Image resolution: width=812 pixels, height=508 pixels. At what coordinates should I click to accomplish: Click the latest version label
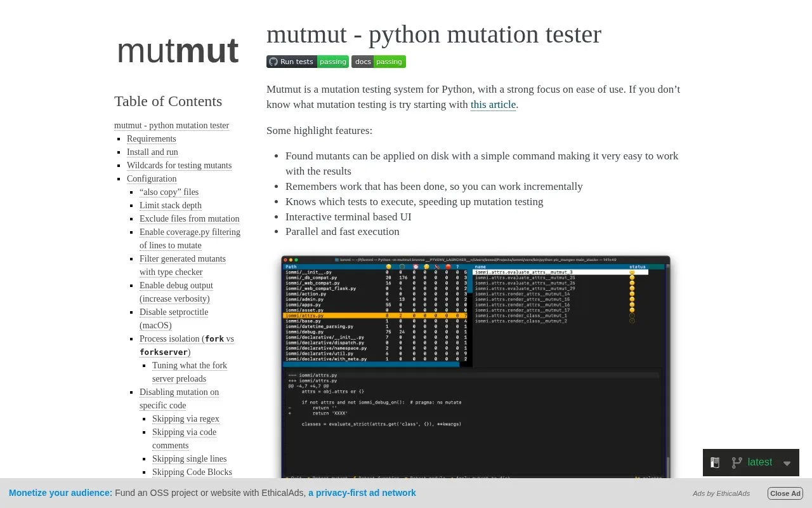tap(760, 462)
